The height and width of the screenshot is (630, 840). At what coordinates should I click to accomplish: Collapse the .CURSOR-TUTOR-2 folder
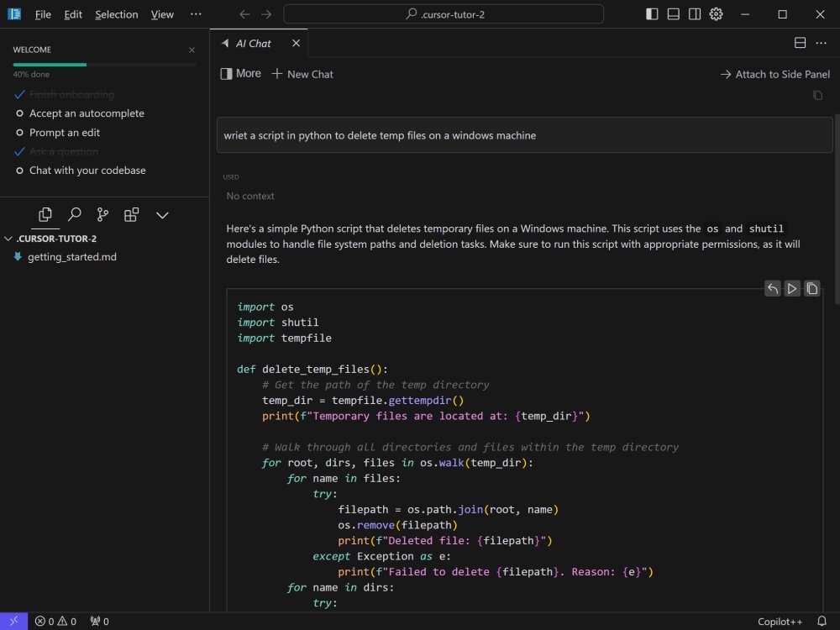point(8,239)
